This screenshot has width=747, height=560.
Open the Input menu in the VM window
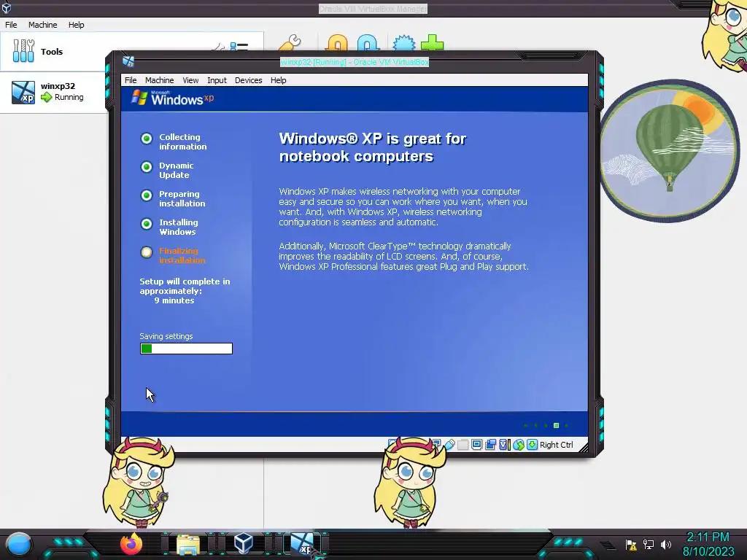pyautogui.click(x=217, y=80)
